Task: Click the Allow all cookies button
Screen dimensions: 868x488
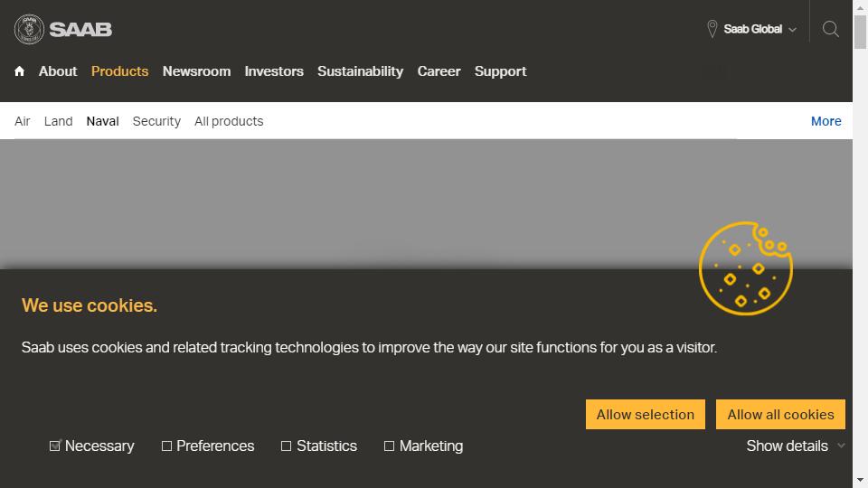Action: [780, 415]
